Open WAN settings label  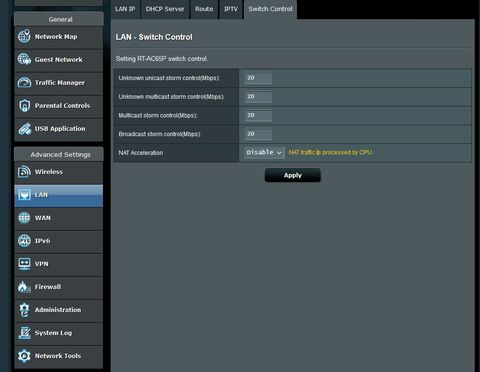click(x=43, y=218)
